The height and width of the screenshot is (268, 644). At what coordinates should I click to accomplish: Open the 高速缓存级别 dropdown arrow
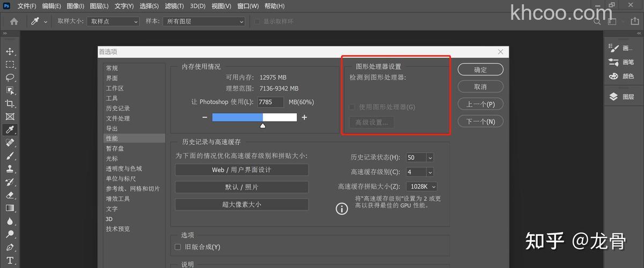tap(429, 172)
